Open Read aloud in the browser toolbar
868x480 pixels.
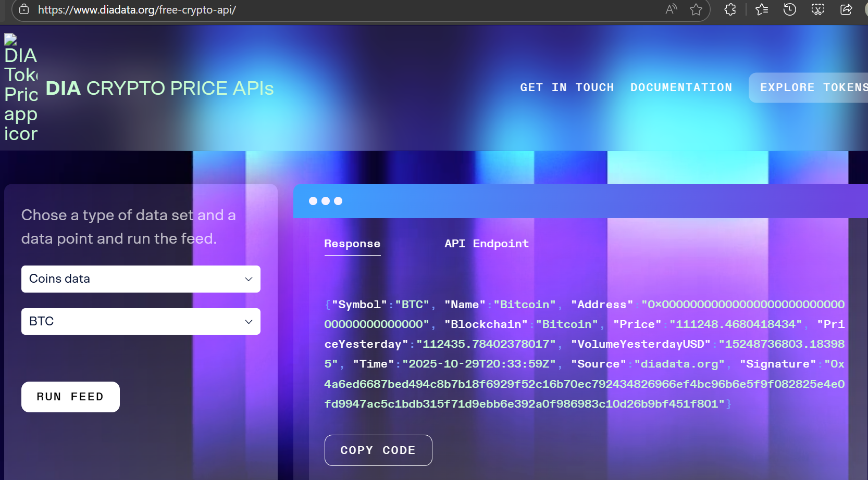point(670,9)
